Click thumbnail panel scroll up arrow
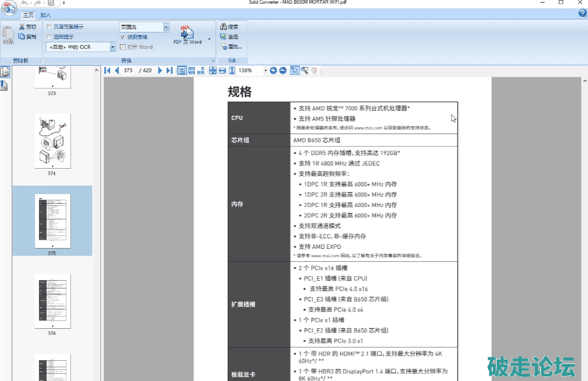Screen dimensions: 588x381 click(97, 70)
